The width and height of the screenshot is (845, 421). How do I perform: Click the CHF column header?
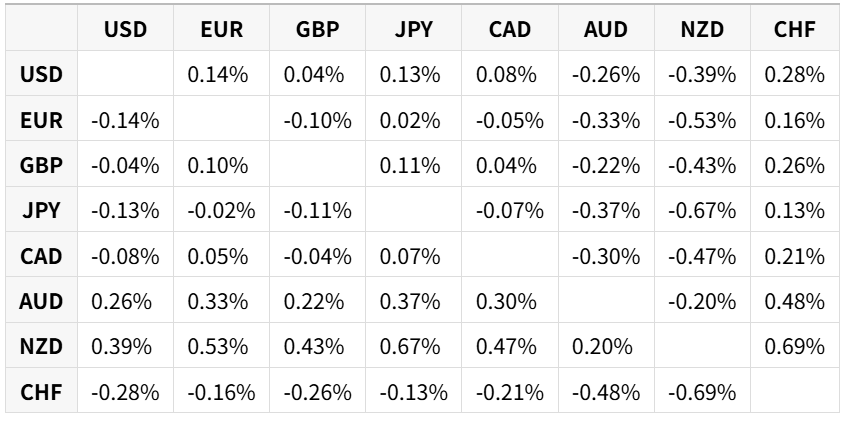pyautogui.click(x=794, y=28)
